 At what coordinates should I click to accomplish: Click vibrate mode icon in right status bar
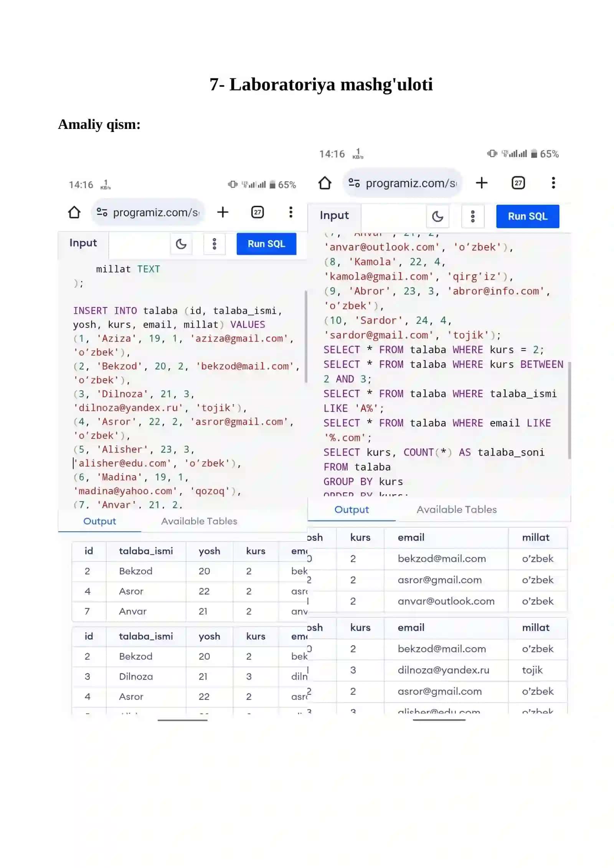coord(492,153)
